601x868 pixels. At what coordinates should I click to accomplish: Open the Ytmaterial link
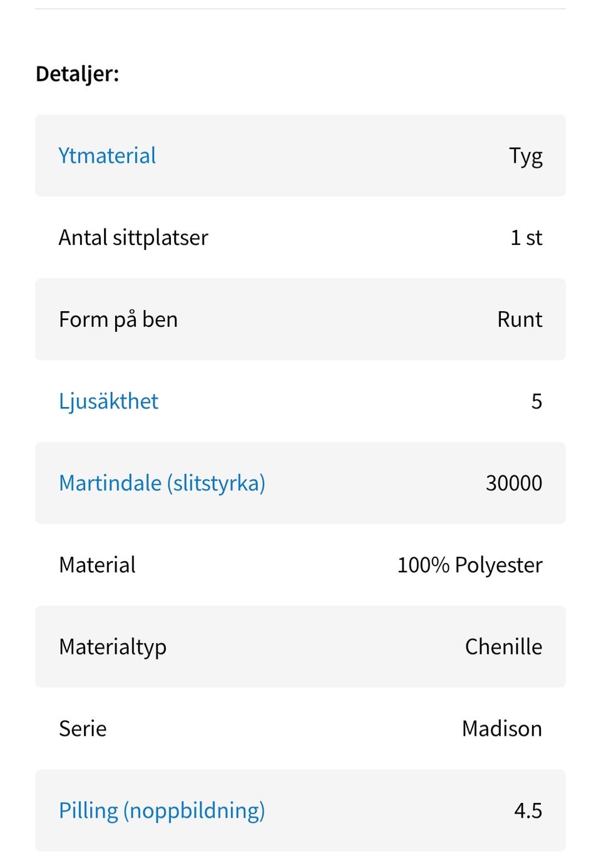(x=107, y=156)
